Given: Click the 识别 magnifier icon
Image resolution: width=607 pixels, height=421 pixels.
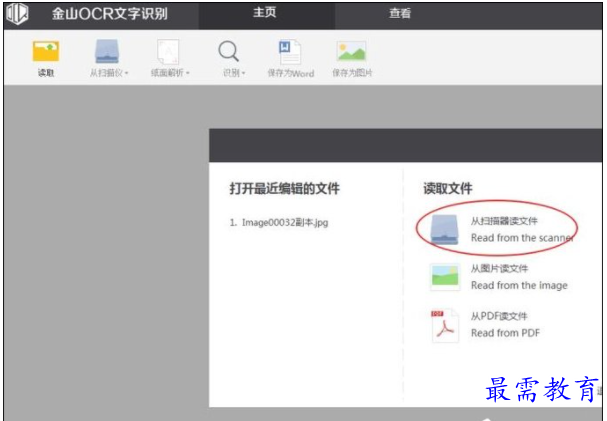Looking at the screenshot, I should tap(228, 51).
